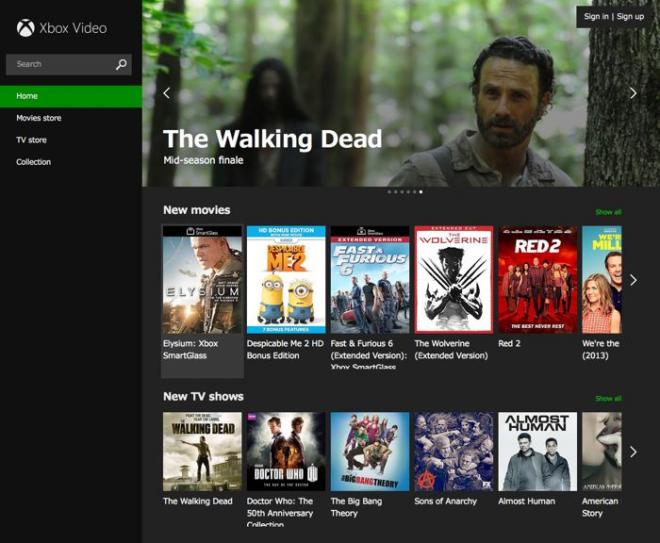660x543 pixels.
Task: Open the Despicable Me 2 poster
Action: 286,280
